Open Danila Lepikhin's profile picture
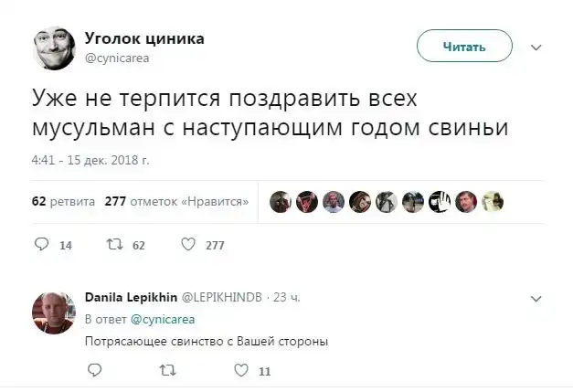This screenshot has height=392, width=573. [x=54, y=314]
